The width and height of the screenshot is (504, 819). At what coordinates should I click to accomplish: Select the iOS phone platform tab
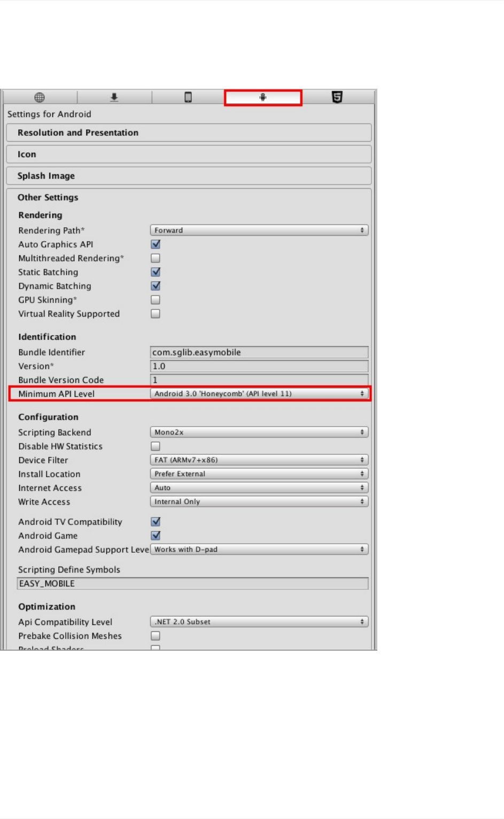(x=188, y=97)
